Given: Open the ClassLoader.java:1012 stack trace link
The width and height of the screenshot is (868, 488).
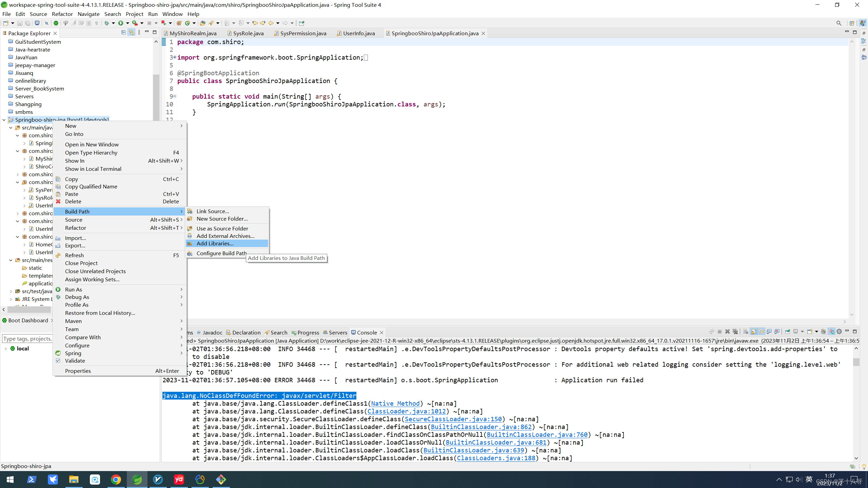Looking at the screenshot, I should [x=407, y=411].
